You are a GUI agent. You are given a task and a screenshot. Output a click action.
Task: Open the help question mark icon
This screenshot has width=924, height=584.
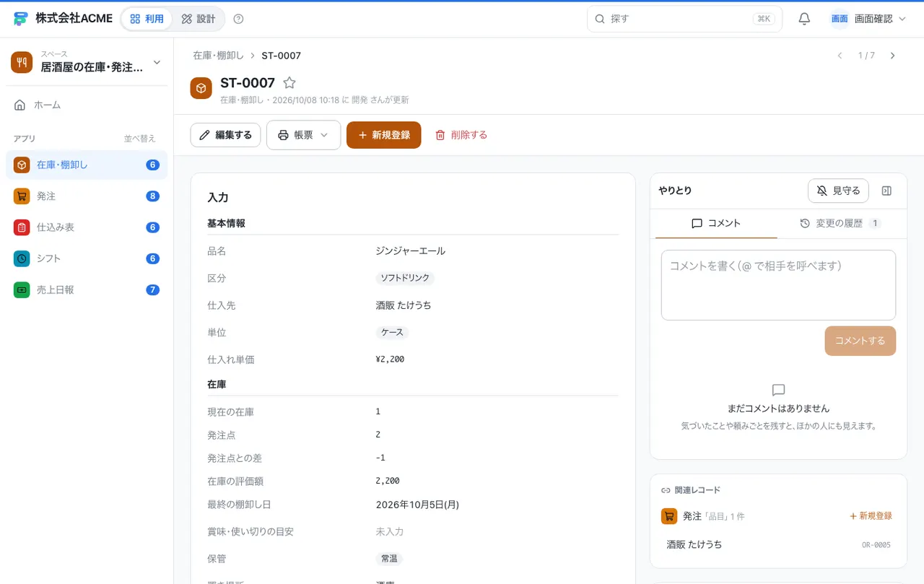pos(239,19)
